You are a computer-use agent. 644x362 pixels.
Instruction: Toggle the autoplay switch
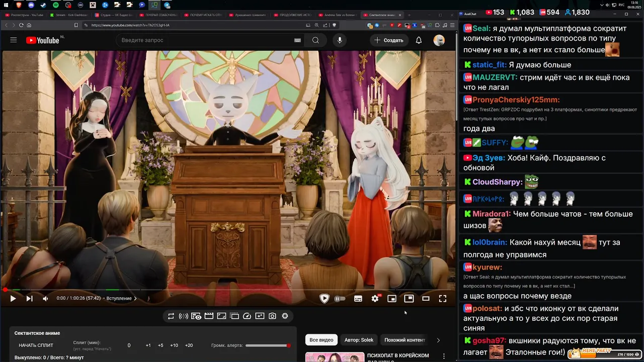340,299
